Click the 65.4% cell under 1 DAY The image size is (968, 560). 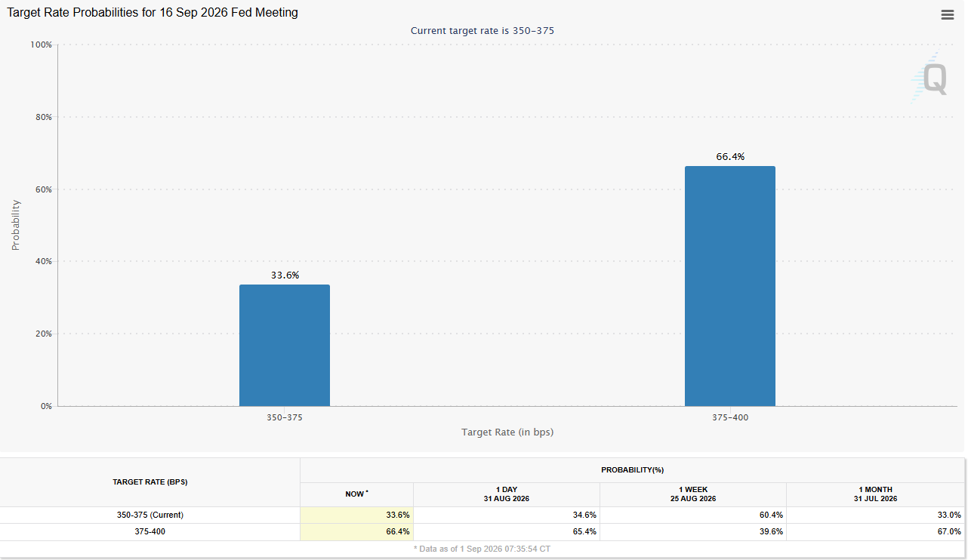coord(507,531)
